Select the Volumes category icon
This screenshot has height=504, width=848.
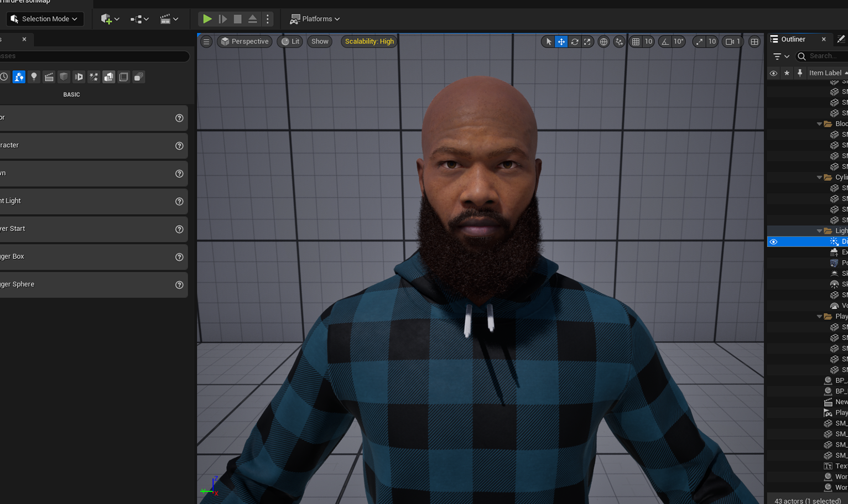[123, 77]
